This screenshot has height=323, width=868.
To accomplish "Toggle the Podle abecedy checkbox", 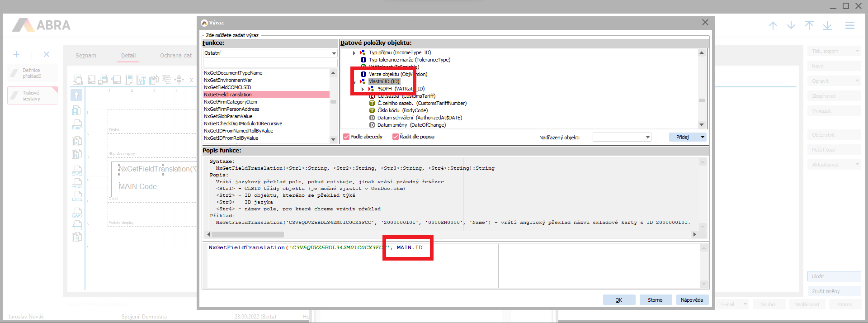I will [x=346, y=137].
